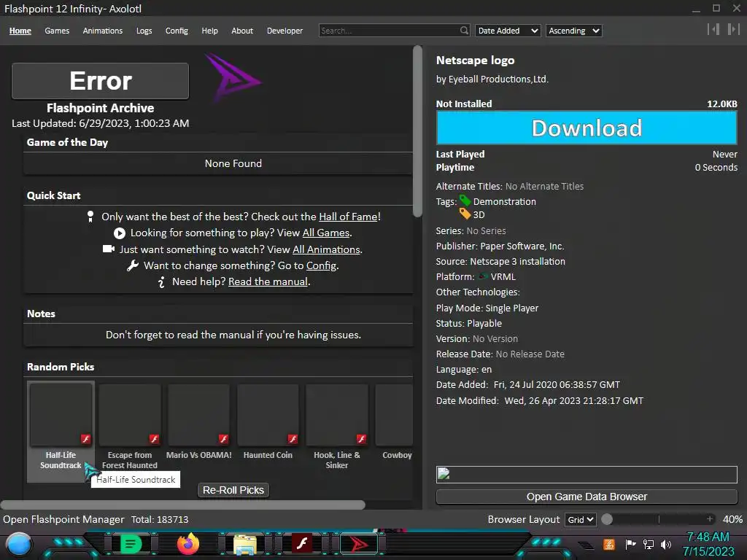The width and height of the screenshot is (747, 560).
Task: Open the Logs tab
Action: 144,31
